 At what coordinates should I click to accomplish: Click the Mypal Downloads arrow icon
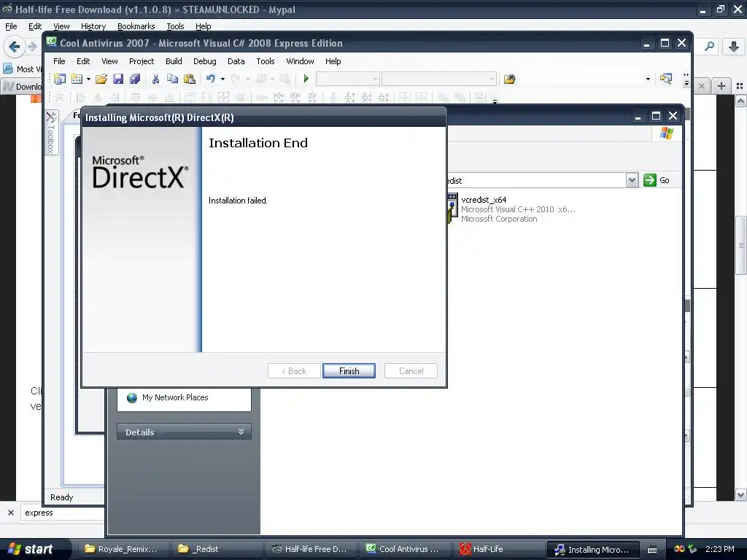point(734,47)
